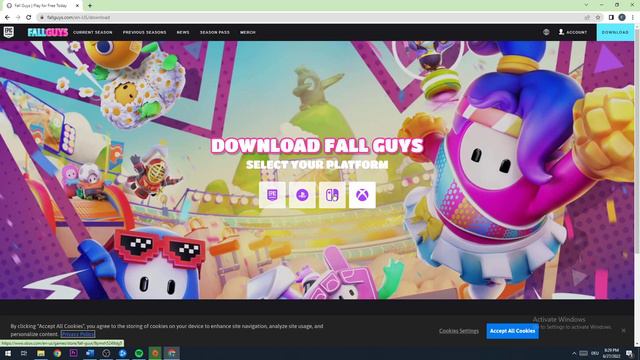Close the Fall Guys tab

tap(78, 6)
